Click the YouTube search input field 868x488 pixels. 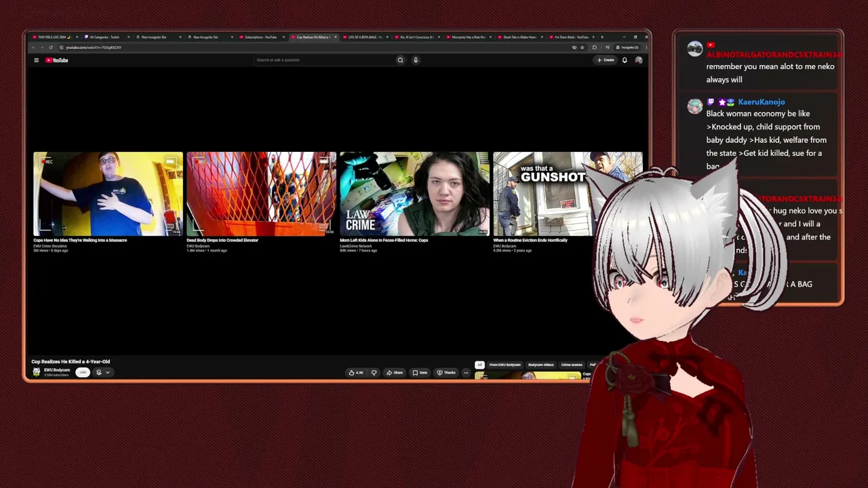[324, 60]
